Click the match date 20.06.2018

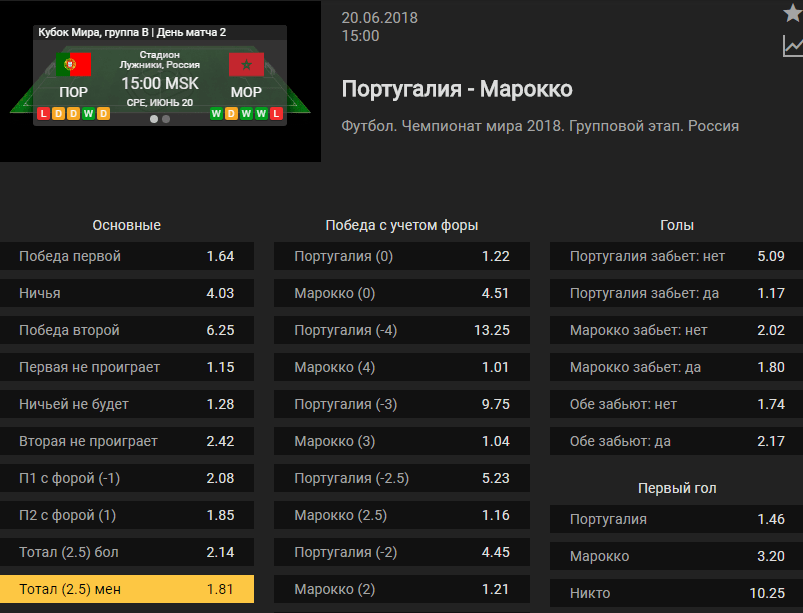click(x=379, y=18)
